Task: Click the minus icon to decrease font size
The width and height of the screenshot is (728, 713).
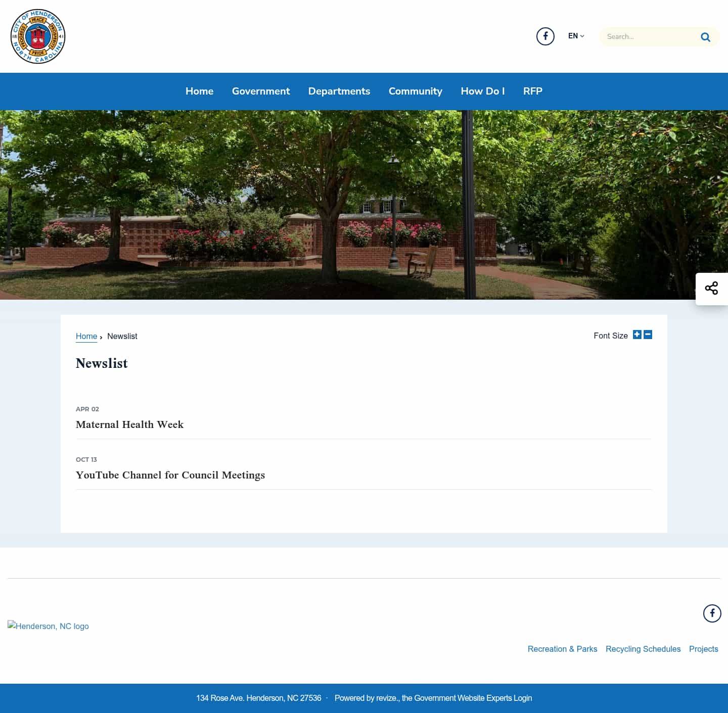Action: (x=647, y=335)
